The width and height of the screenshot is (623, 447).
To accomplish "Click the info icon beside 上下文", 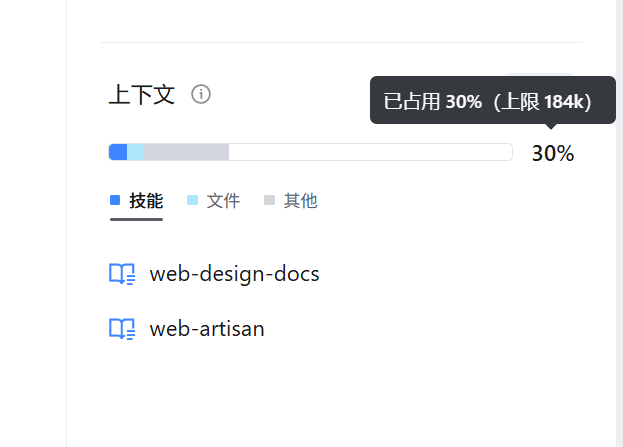I will click(x=201, y=95).
